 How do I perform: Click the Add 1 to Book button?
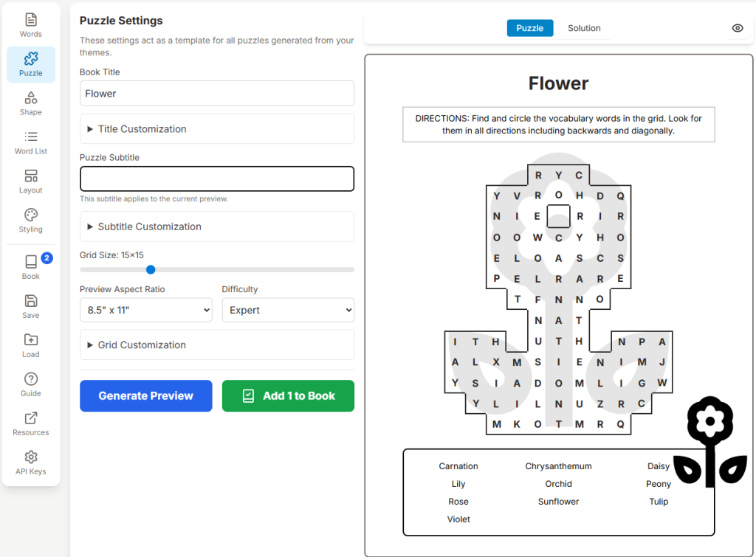[x=288, y=395]
